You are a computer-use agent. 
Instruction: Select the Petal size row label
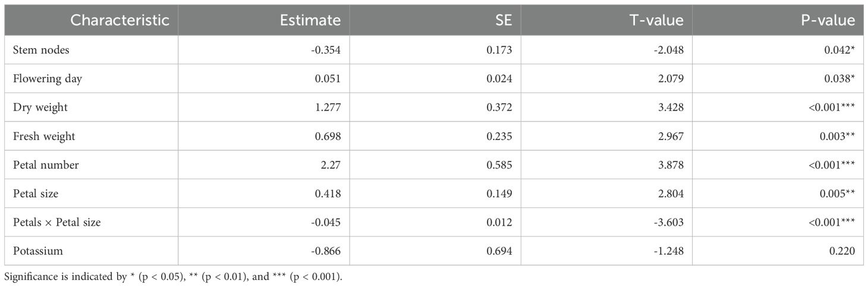(36, 194)
